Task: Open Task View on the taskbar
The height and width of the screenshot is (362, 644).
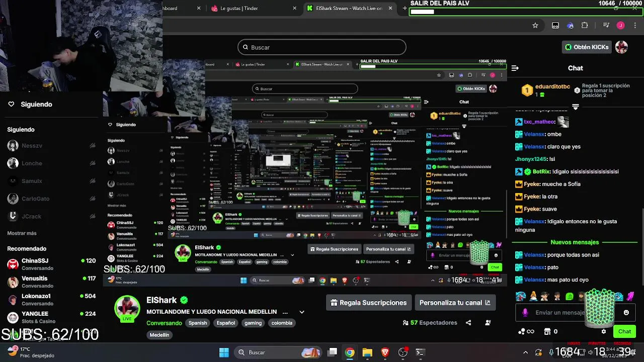Action: coord(332,352)
